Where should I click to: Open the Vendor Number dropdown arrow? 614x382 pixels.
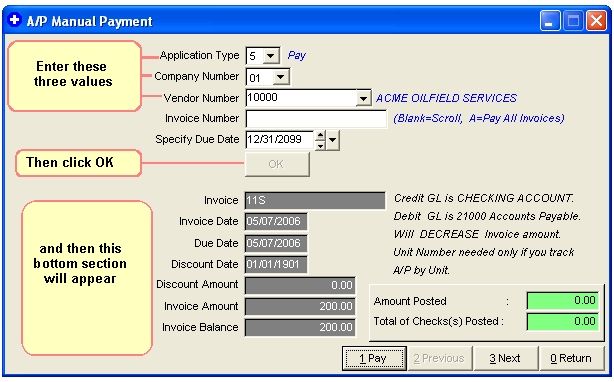point(363,98)
